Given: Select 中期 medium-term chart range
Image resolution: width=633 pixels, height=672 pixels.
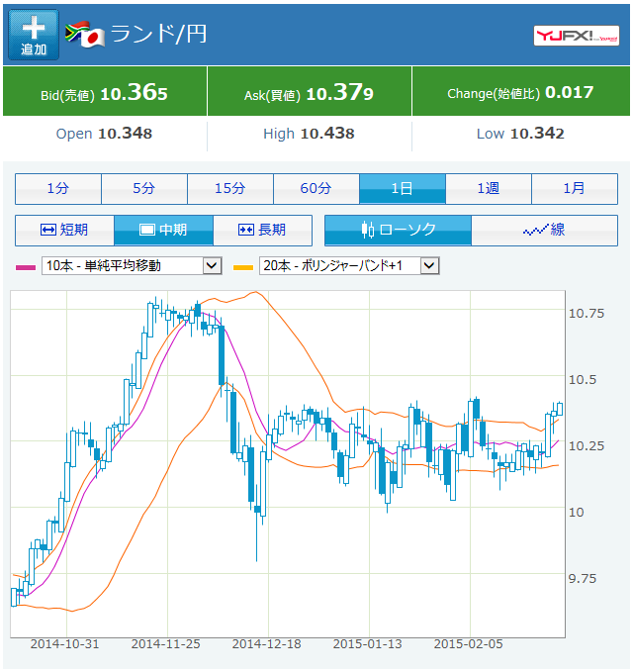Looking at the screenshot, I should pyautogui.click(x=163, y=230).
